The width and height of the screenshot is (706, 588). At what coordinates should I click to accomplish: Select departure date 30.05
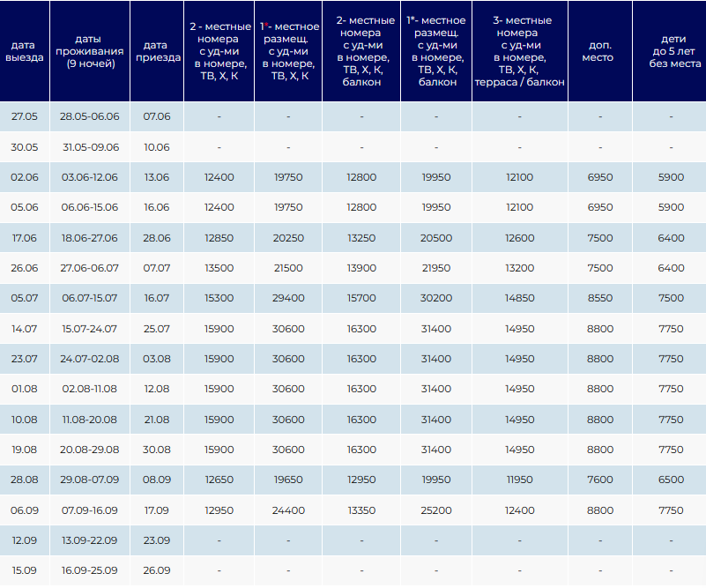pyautogui.click(x=25, y=147)
